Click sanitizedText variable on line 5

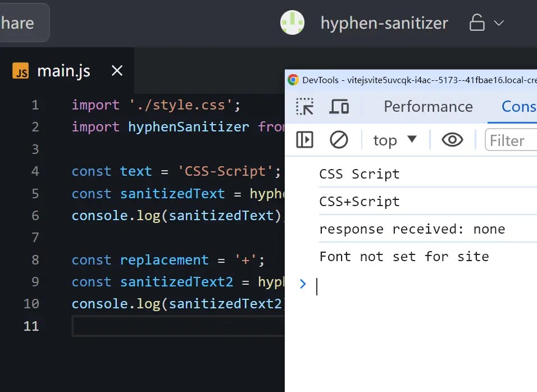[x=172, y=194]
